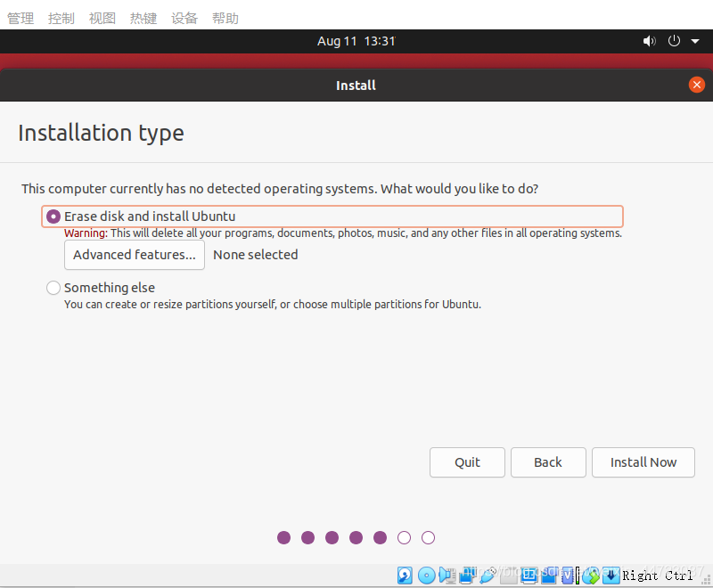This screenshot has height=588, width=713.
Task: Open the 管理 menu
Action: tap(20, 18)
